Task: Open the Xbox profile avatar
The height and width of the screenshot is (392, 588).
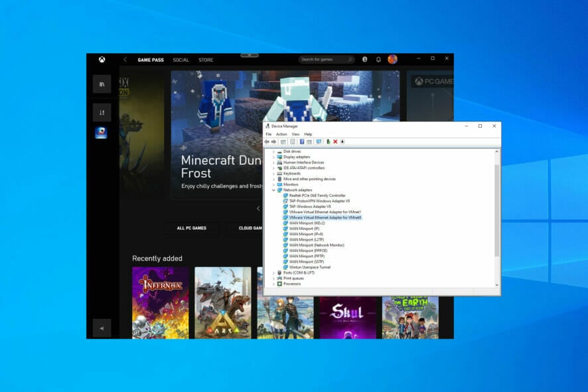Action: click(393, 59)
